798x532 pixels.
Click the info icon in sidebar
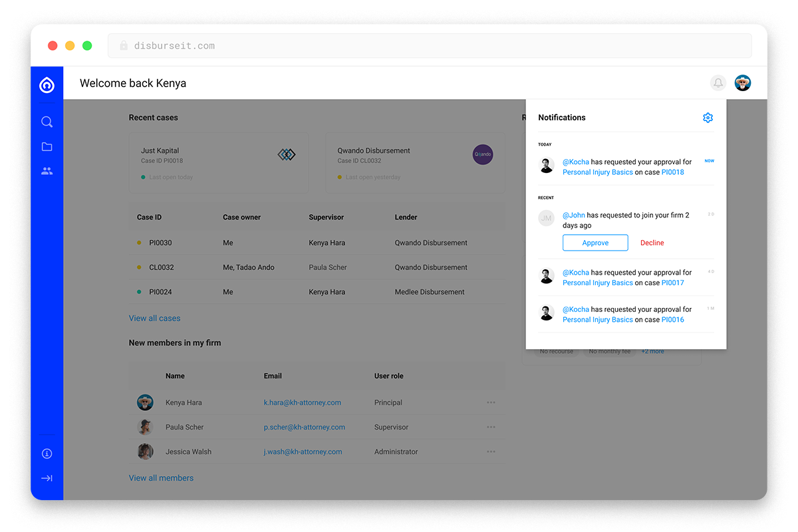(x=47, y=454)
